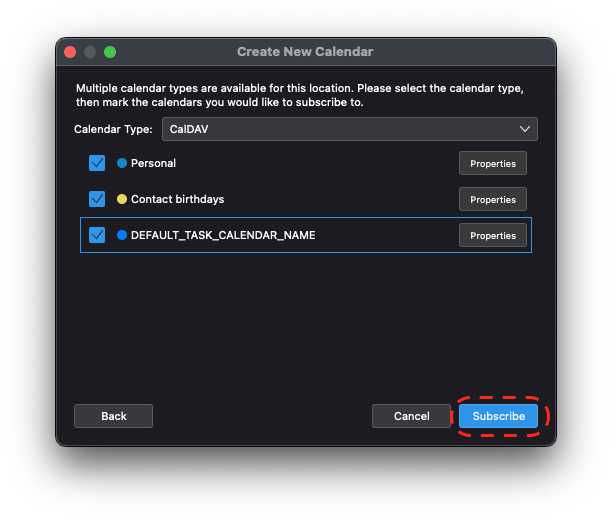
Task: Click the Create New Calendar title bar
Action: click(305, 52)
